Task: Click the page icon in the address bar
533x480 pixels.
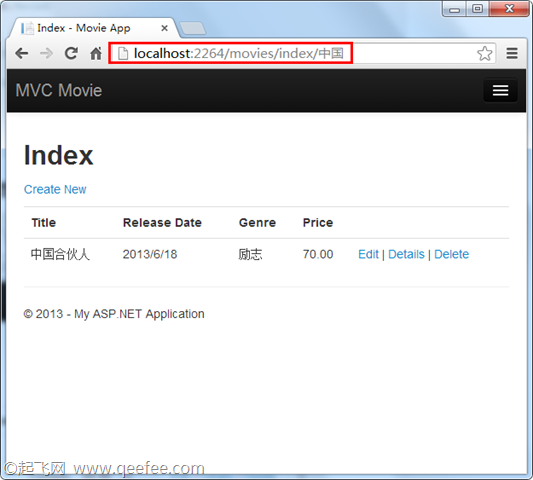Action: [x=123, y=53]
